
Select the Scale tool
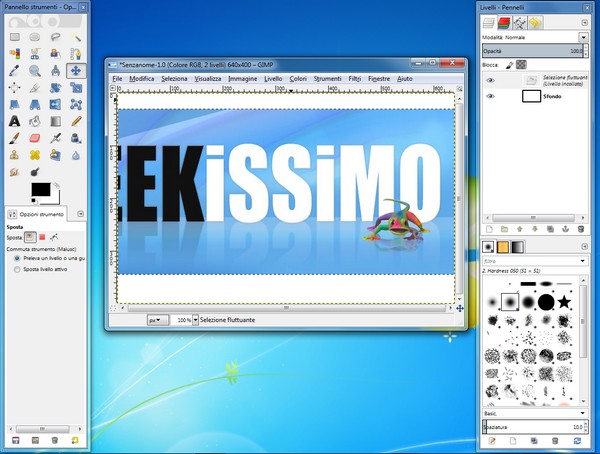coord(76,88)
